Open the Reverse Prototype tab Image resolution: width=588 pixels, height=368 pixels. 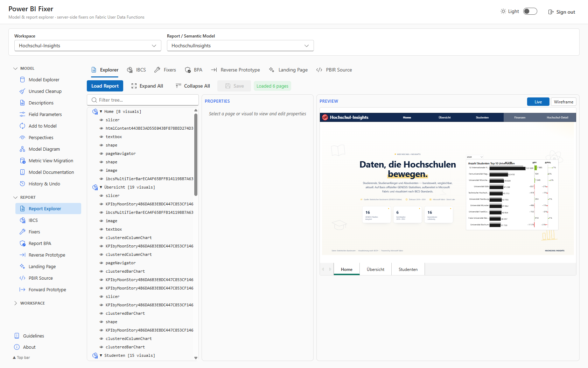click(x=236, y=70)
